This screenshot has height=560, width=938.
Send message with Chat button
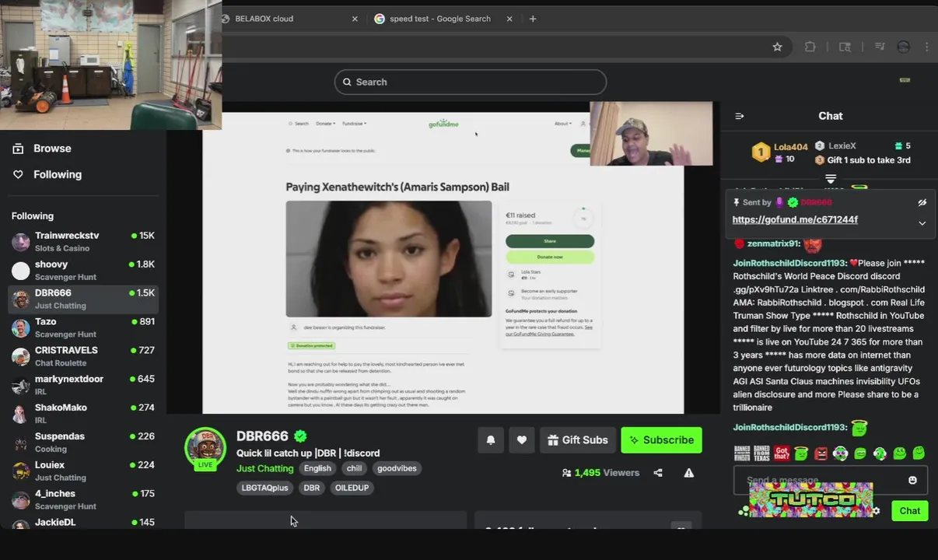click(910, 511)
